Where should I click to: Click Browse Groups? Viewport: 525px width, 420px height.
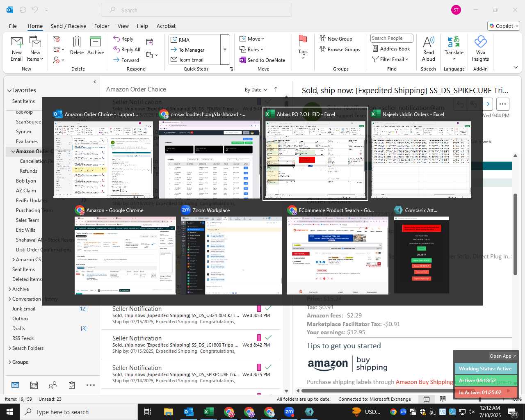pos(340,49)
